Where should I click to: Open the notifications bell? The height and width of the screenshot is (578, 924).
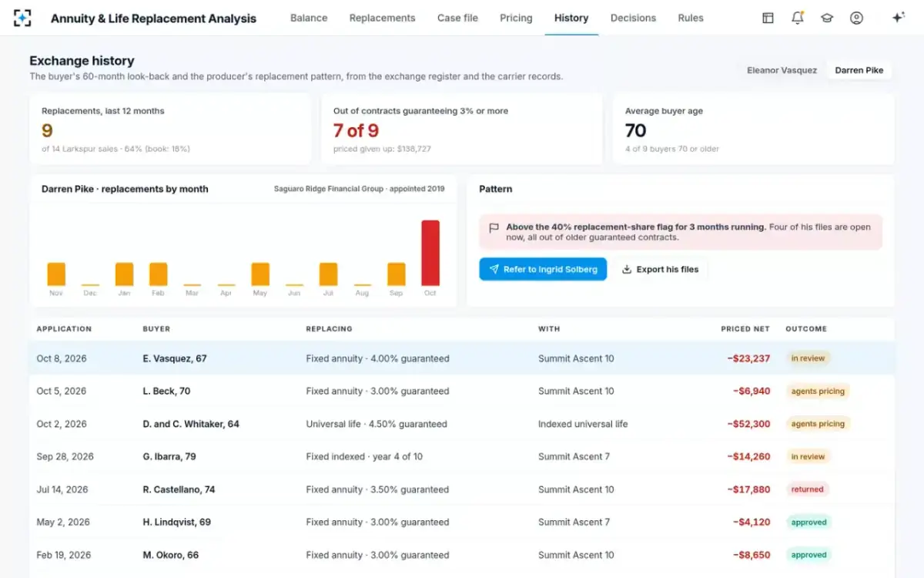point(798,18)
